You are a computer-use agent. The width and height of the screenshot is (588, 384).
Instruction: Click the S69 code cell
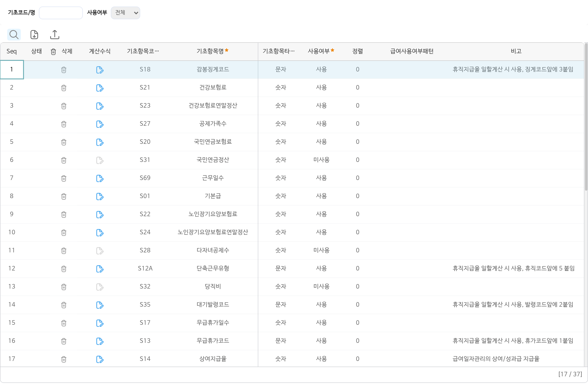click(x=145, y=178)
